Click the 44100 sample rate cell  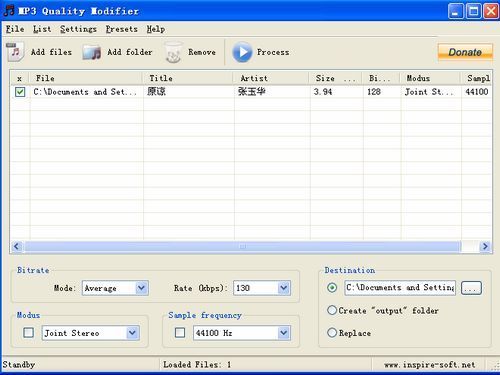(477, 92)
